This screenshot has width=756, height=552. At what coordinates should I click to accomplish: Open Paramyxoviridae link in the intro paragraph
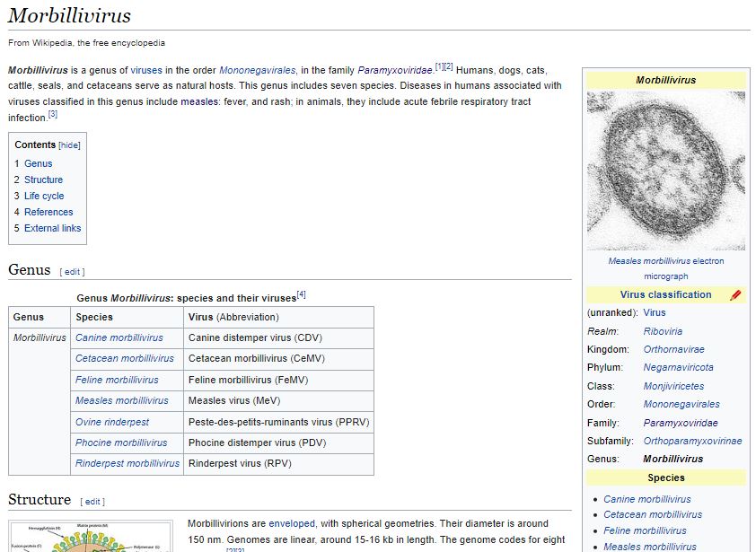point(395,70)
